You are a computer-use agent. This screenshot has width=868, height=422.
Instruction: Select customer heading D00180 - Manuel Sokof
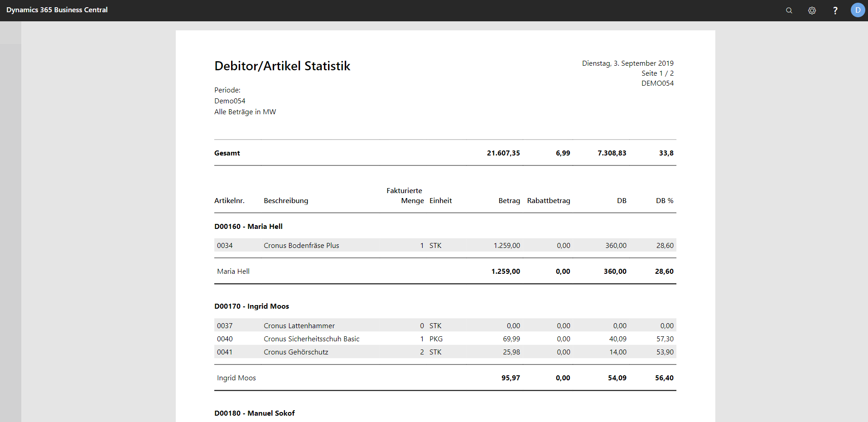(x=254, y=413)
